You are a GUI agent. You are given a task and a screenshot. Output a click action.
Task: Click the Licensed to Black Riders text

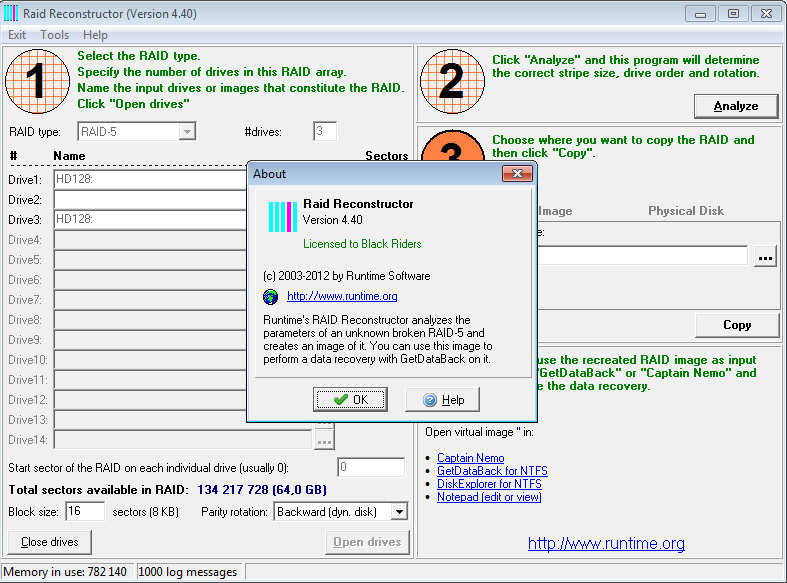pos(362,244)
